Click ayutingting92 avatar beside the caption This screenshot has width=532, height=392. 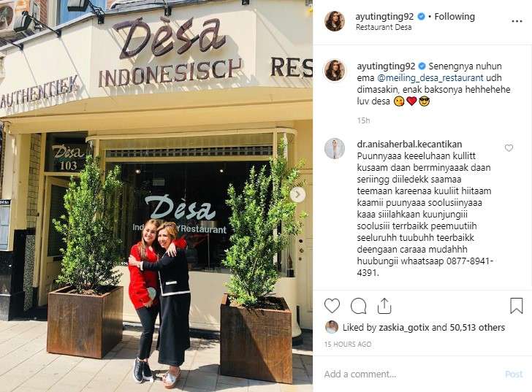click(335, 71)
